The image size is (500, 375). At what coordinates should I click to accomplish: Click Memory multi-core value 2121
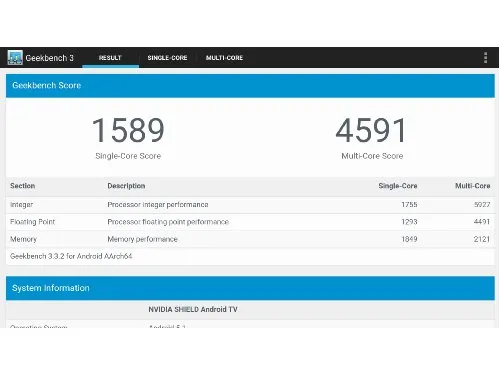(x=482, y=239)
